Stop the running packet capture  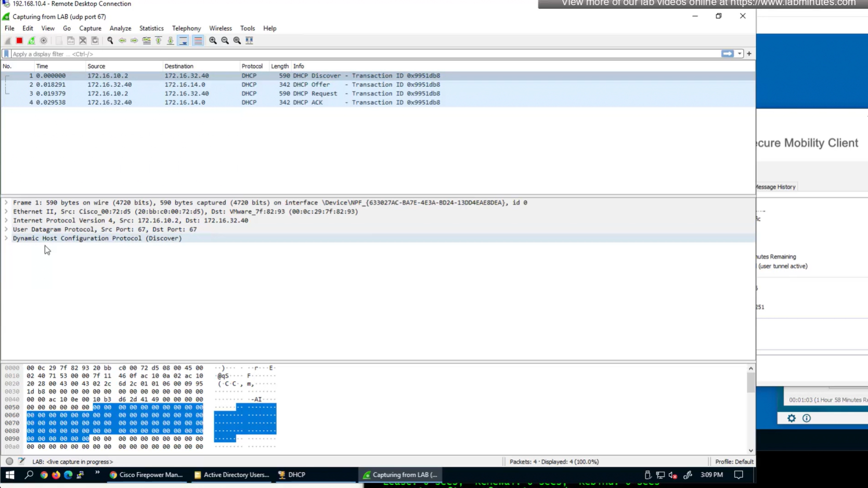[x=19, y=41]
